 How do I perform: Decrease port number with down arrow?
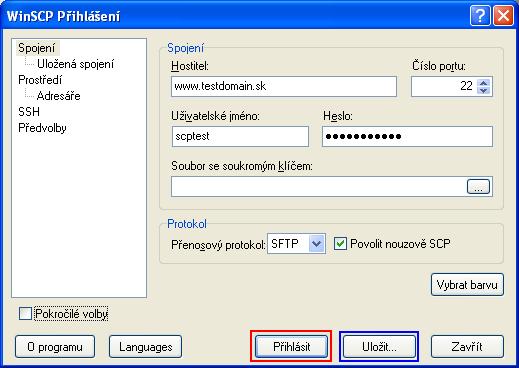(484, 90)
